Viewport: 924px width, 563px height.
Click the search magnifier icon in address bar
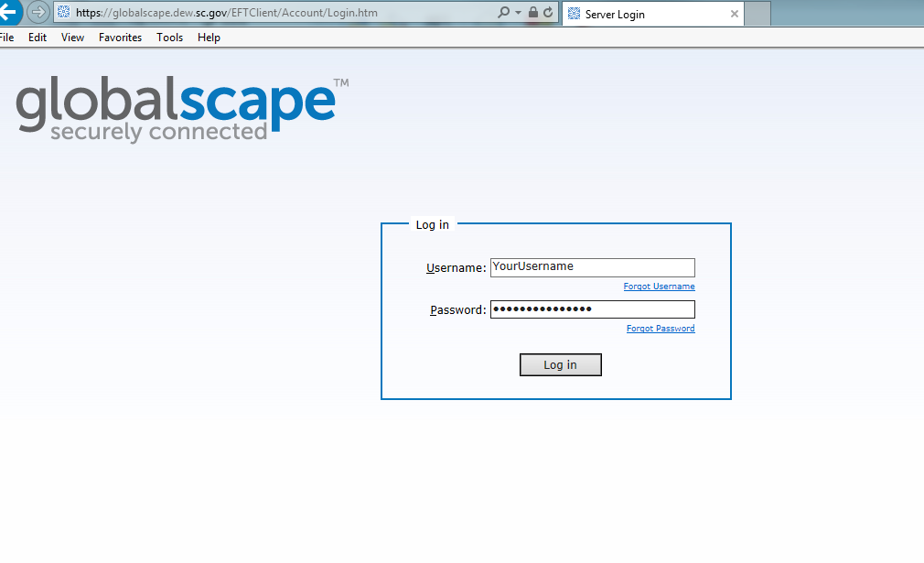point(503,14)
